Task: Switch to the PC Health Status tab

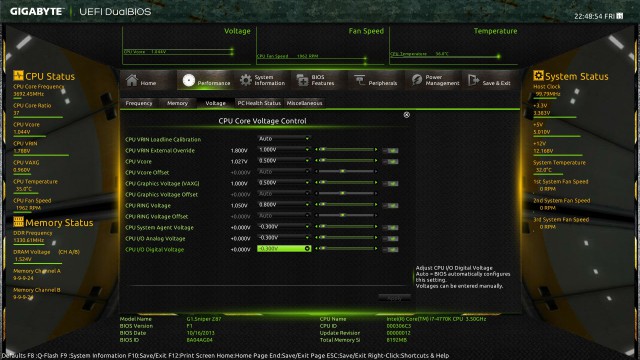Action: (x=259, y=103)
